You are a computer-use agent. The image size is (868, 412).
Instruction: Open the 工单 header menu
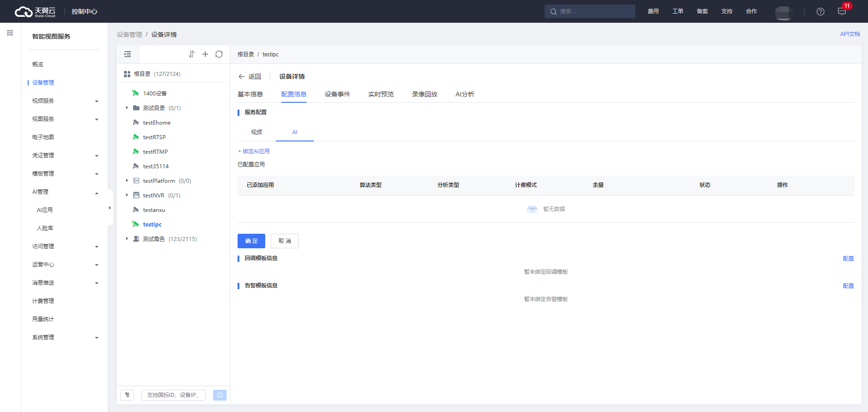(x=678, y=11)
